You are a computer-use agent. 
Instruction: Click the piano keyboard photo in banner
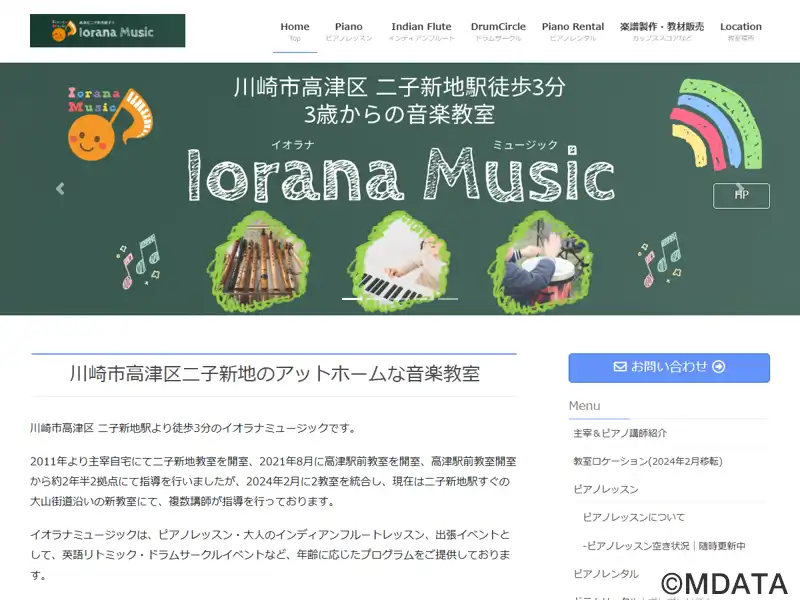click(x=401, y=261)
